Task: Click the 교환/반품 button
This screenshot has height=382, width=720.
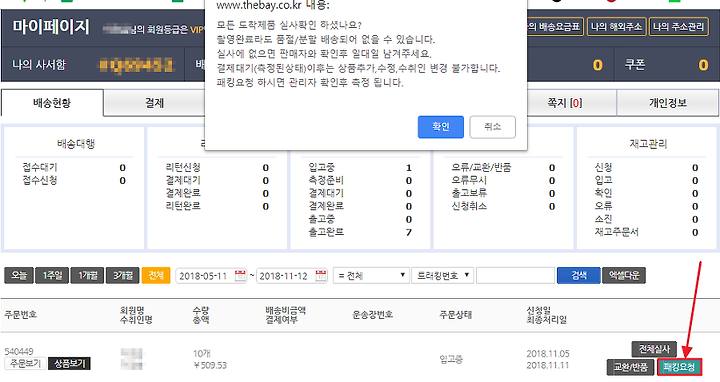Action: [x=630, y=367]
